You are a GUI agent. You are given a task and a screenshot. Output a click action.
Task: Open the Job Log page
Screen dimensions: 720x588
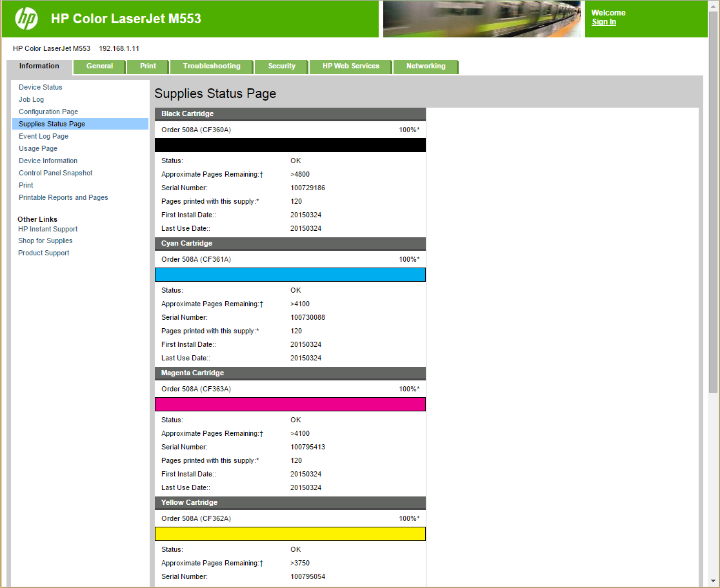[x=31, y=99]
